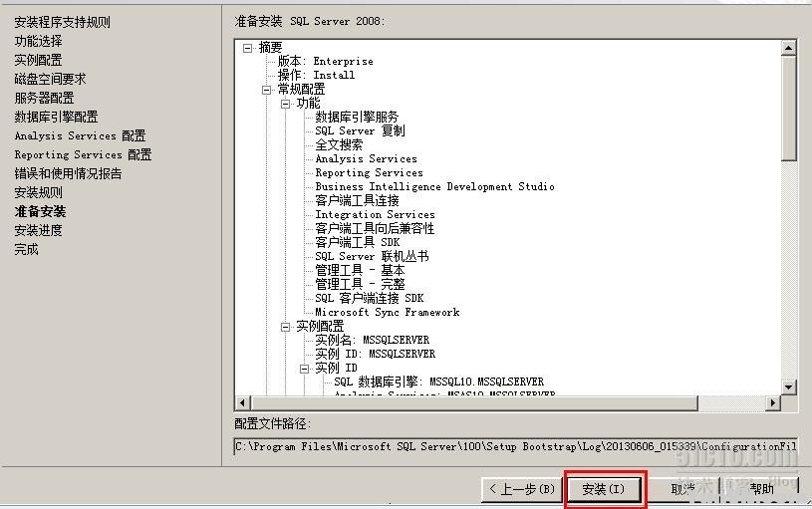Select 功能选择 step in sidebar

[x=38, y=41]
